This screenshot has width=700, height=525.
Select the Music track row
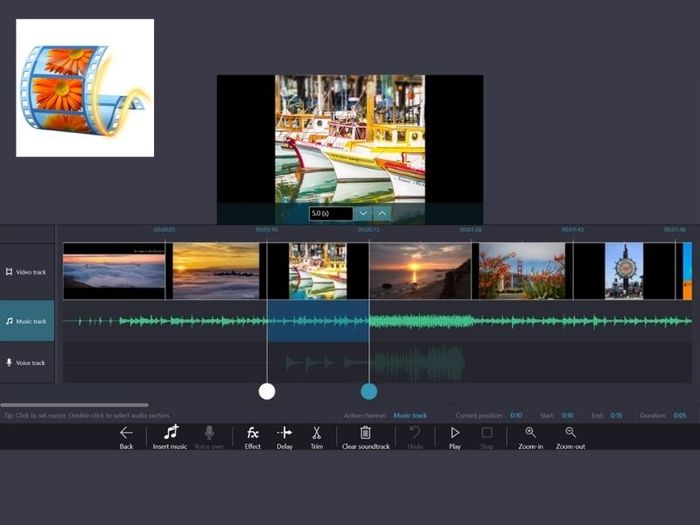pos(27,321)
